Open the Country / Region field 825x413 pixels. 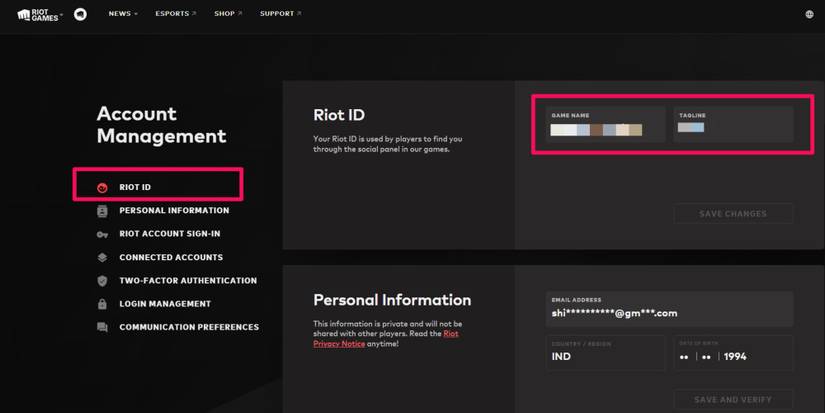coord(605,353)
